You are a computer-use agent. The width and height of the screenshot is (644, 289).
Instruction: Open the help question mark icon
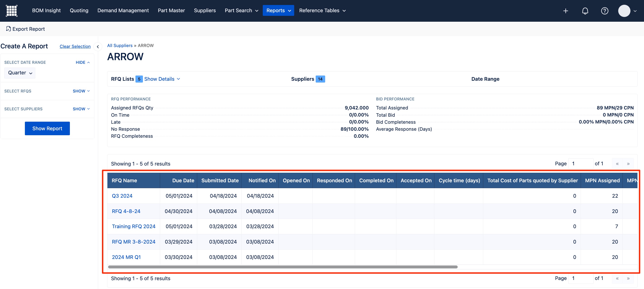pos(604,11)
